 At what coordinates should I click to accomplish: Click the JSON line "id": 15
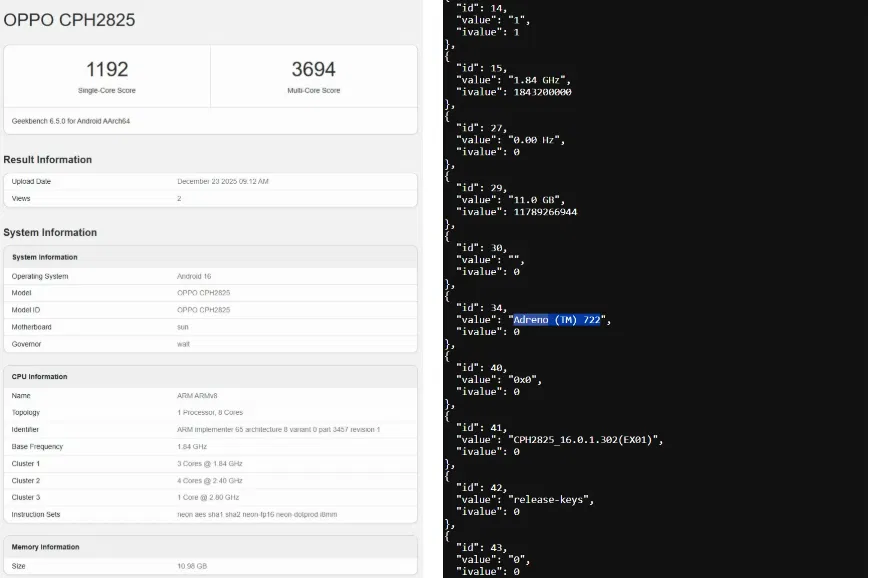[x=481, y=68]
